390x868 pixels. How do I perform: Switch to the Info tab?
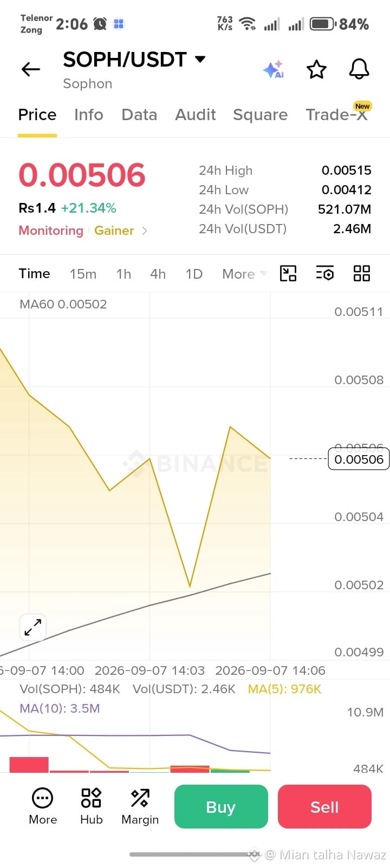(x=89, y=115)
